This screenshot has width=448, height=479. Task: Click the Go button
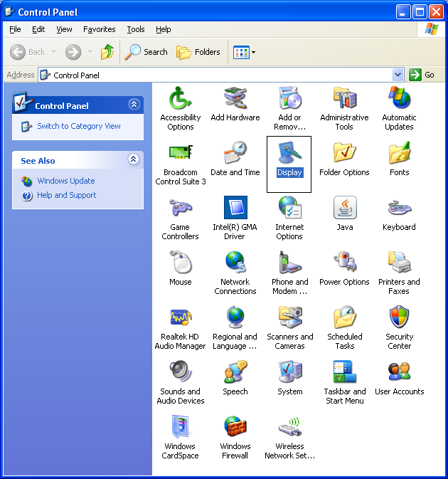pos(422,75)
